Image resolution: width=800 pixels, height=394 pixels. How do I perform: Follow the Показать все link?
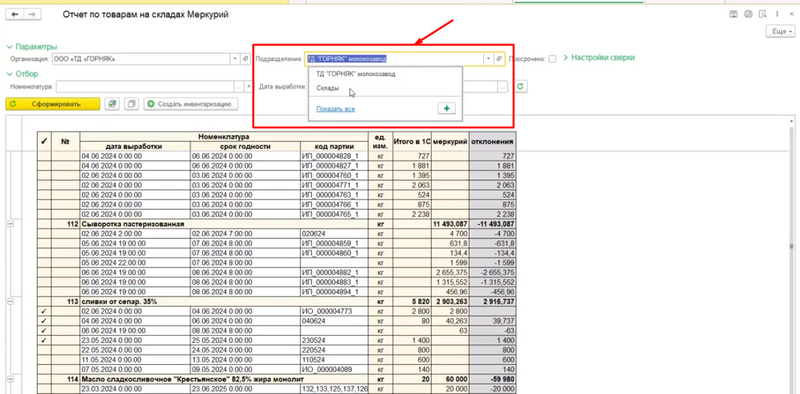coord(335,109)
